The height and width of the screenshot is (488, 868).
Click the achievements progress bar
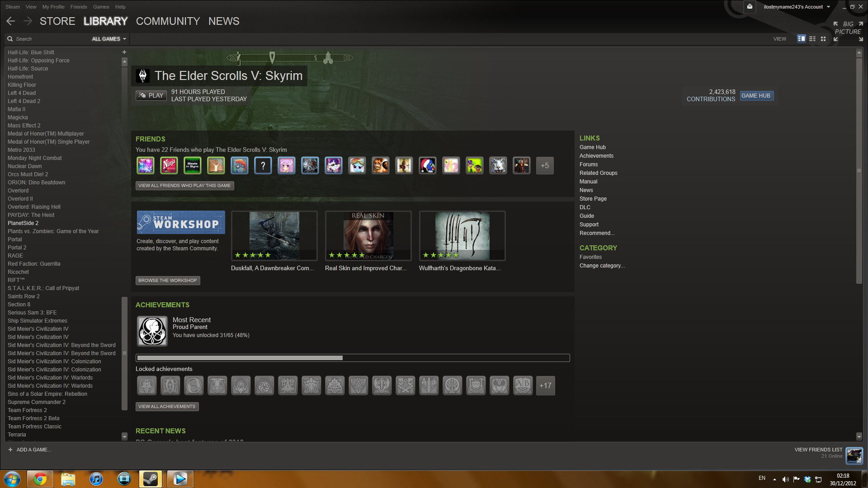coord(353,358)
